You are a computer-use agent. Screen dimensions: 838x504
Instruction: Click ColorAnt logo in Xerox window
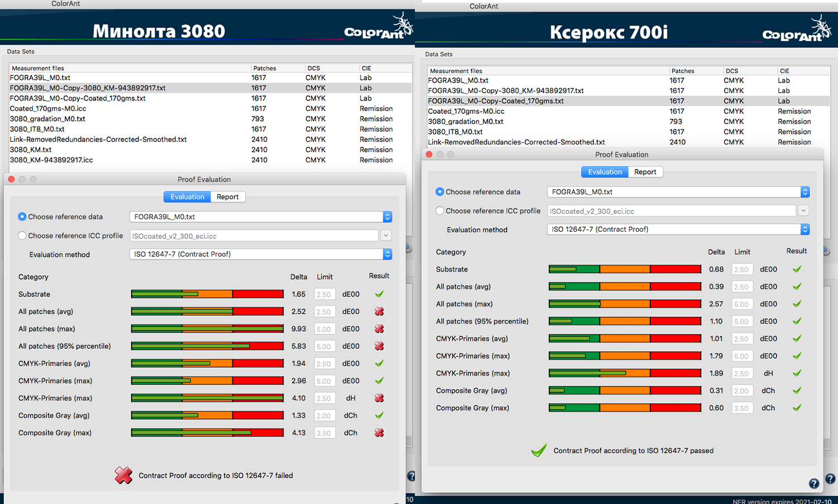point(797,30)
